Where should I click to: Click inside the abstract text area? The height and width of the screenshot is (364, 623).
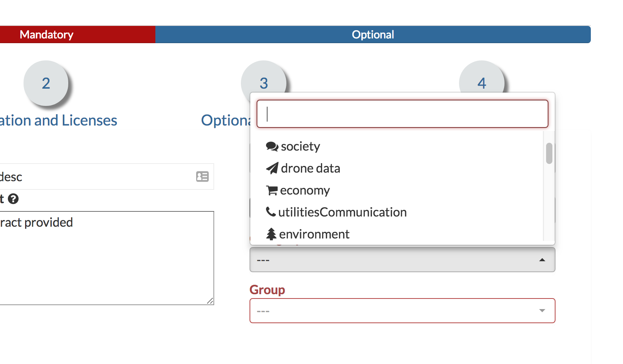[x=107, y=258]
